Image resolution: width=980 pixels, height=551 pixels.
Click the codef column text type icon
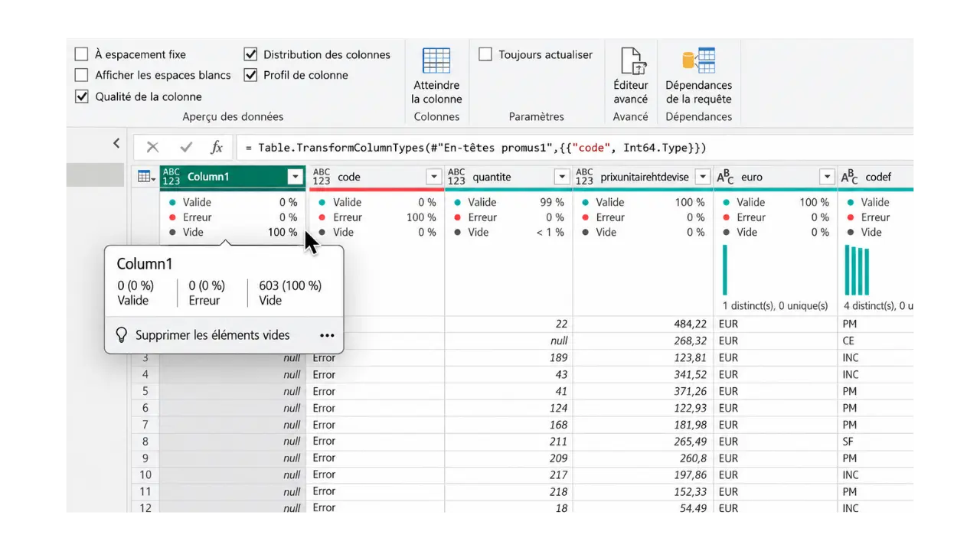click(x=849, y=177)
